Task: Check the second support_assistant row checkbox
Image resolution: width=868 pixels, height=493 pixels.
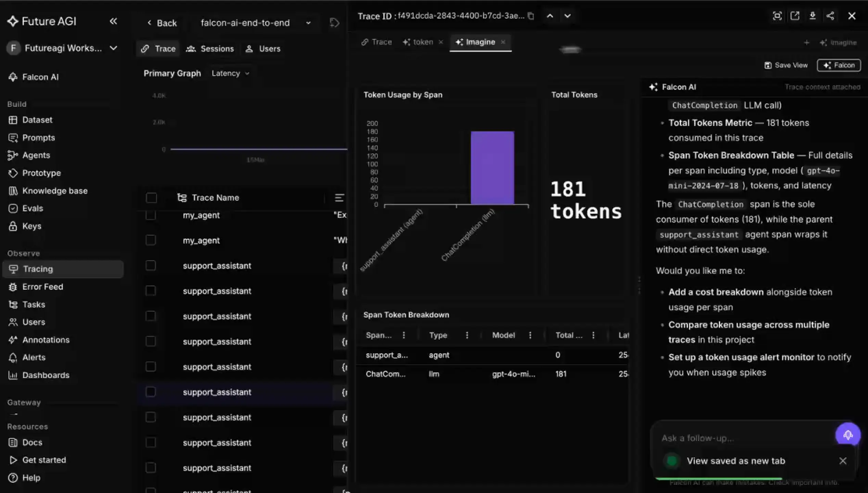Action: point(151,291)
